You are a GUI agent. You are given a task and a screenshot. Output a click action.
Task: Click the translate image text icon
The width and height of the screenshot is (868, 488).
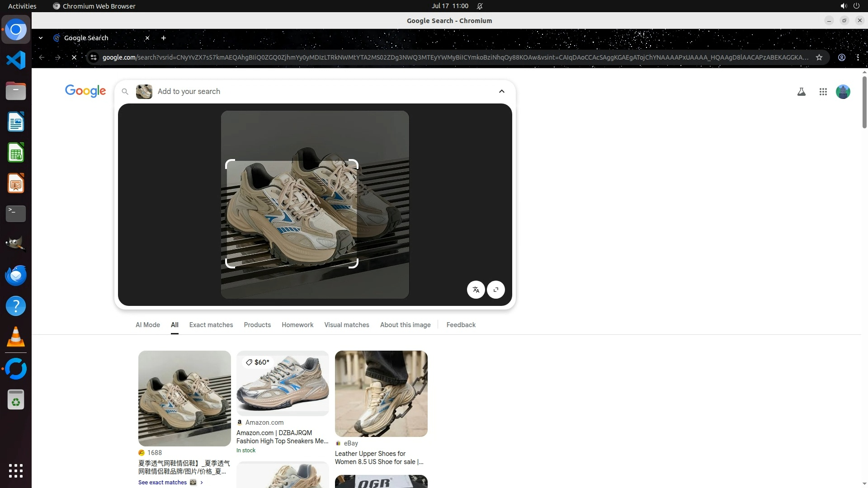pos(476,290)
